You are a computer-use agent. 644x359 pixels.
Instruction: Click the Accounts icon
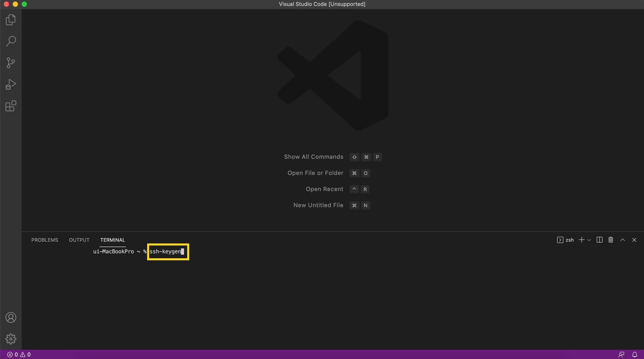click(x=11, y=317)
